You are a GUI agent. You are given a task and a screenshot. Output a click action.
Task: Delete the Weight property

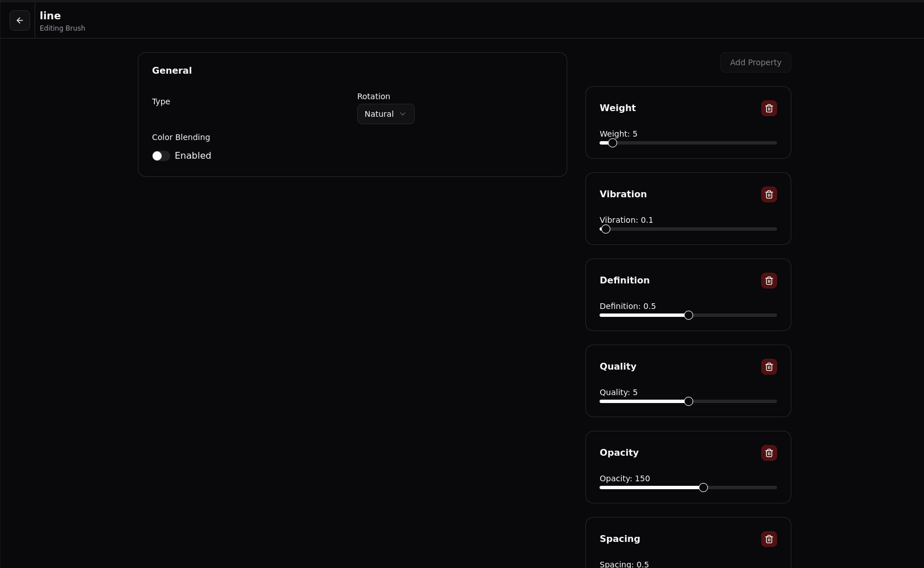tap(769, 108)
